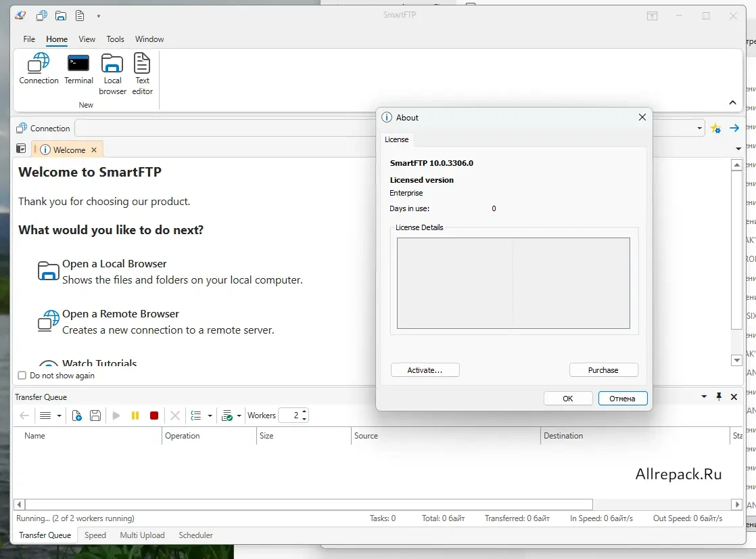The image size is (756, 559).
Task: Click the remove item X icon
Action: click(x=175, y=416)
